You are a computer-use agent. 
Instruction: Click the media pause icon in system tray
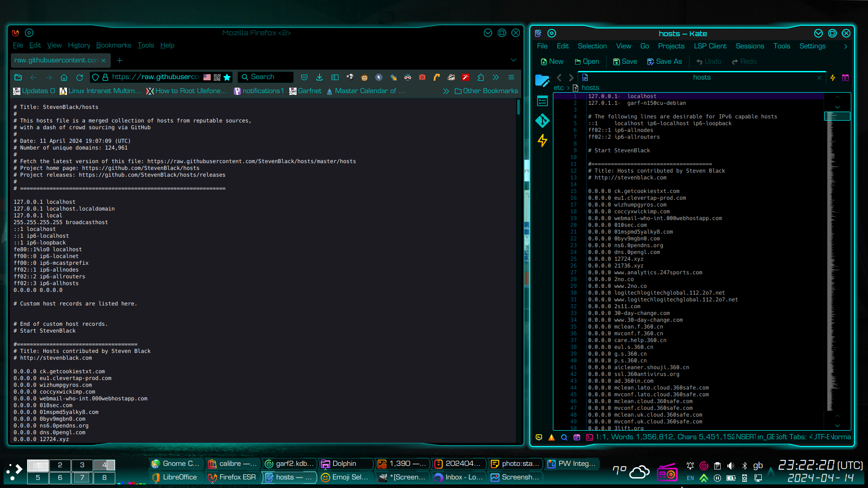pos(717,478)
